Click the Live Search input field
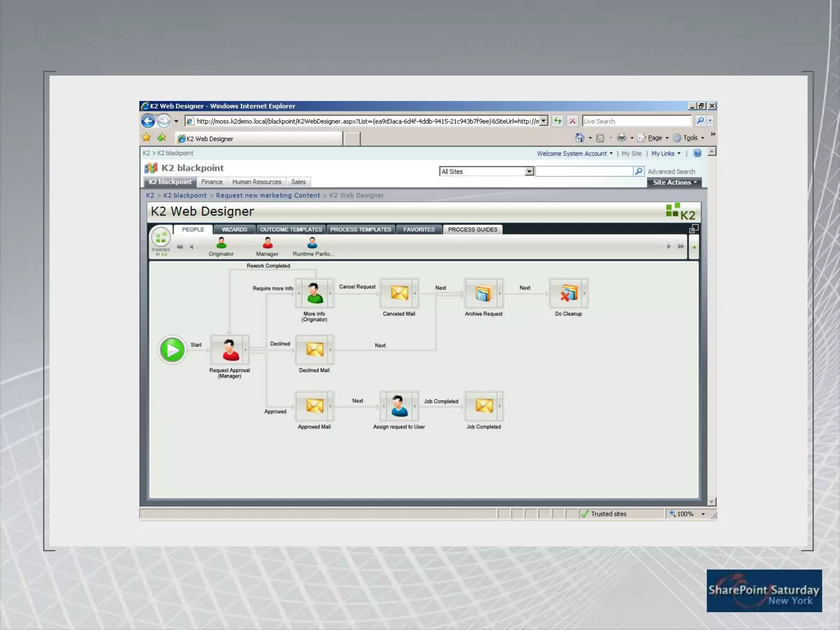 tap(636, 121)
